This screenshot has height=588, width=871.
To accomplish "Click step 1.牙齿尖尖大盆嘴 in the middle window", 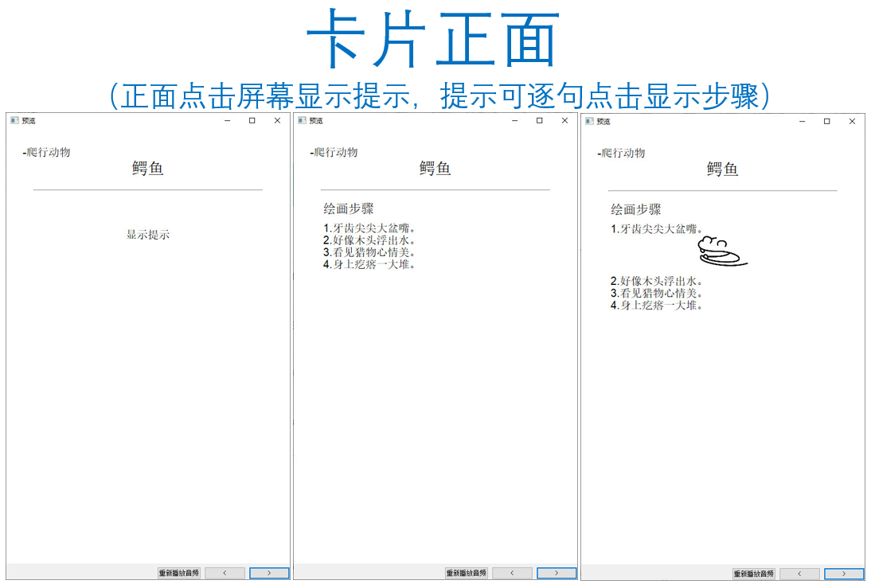I will (369, 228).
